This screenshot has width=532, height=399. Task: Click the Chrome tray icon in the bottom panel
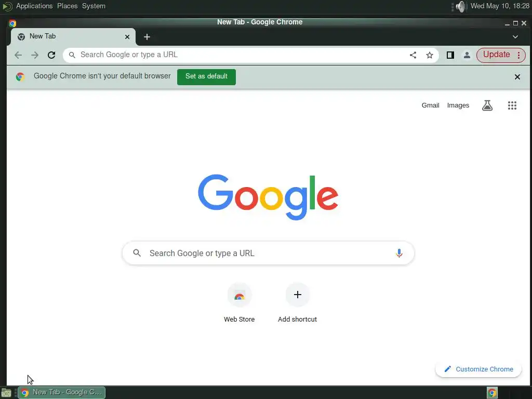point(492,393)
